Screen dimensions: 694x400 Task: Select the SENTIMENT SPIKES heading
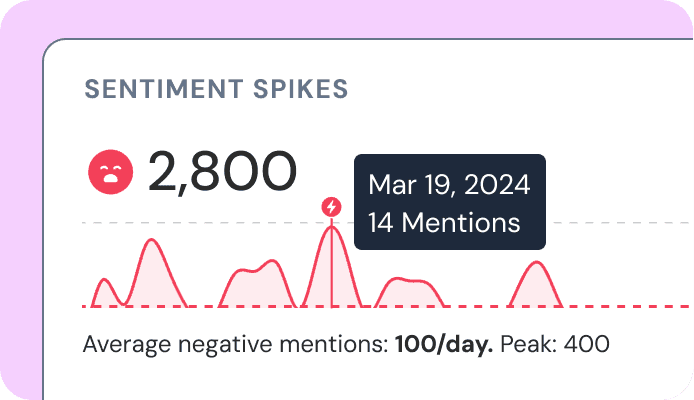coord(216,89)
